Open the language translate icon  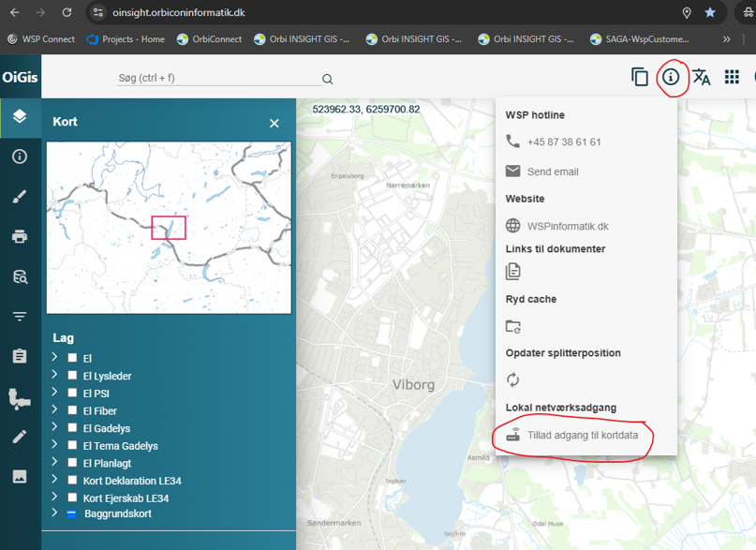[x=702, y=77]
